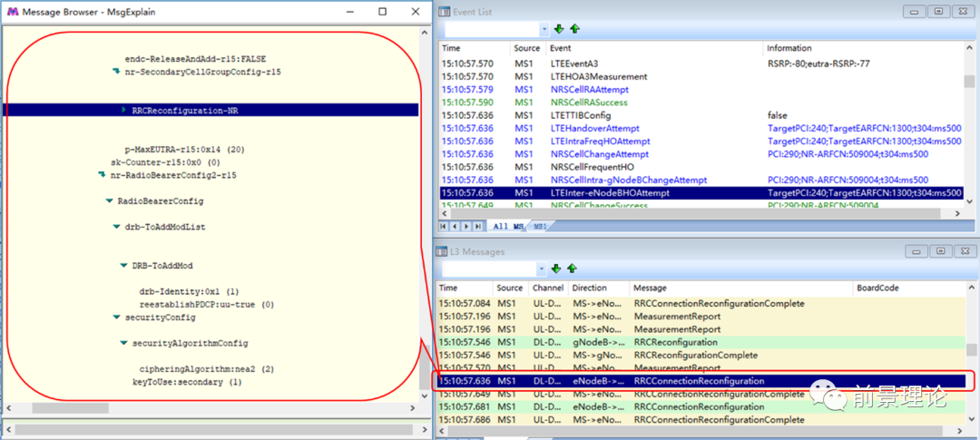Click Event List horizontal scrollbar right arrow
980x440 pixels.
click(957, 214)
